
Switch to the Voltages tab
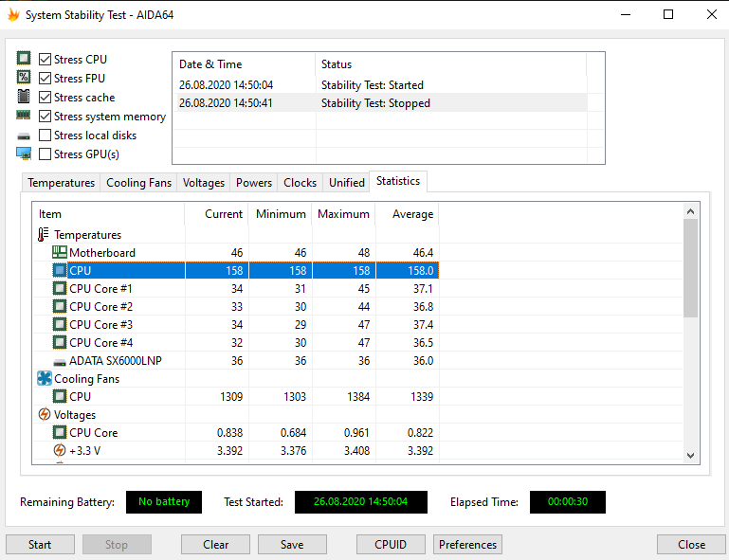pos(204,183)
